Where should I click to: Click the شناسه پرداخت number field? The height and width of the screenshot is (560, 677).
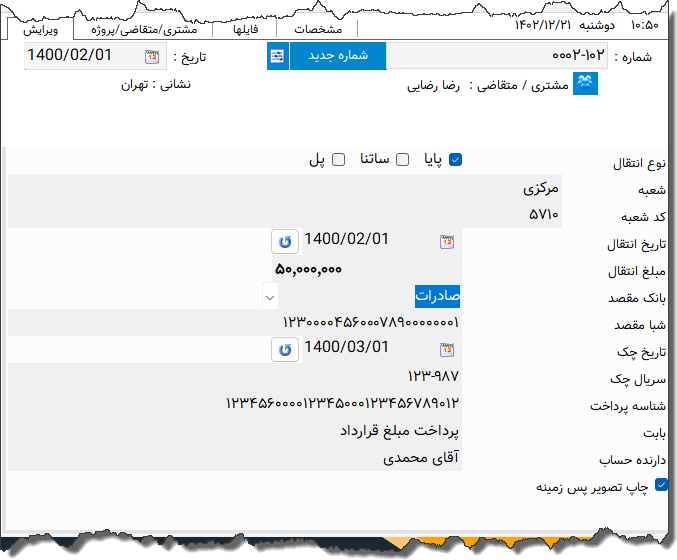[x=235, y=403]
